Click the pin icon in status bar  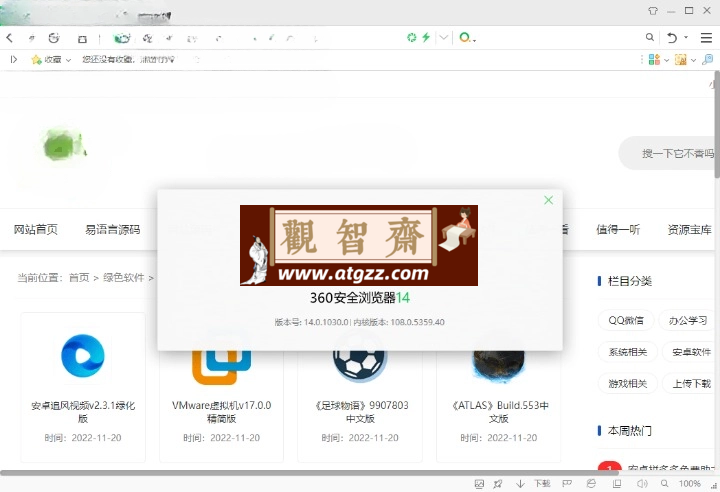click(498, 484)
